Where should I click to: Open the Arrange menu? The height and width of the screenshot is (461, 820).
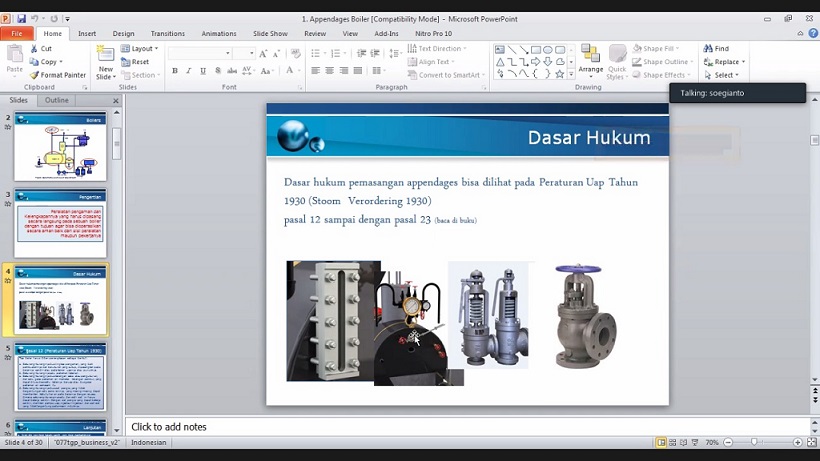click(590, 62)
